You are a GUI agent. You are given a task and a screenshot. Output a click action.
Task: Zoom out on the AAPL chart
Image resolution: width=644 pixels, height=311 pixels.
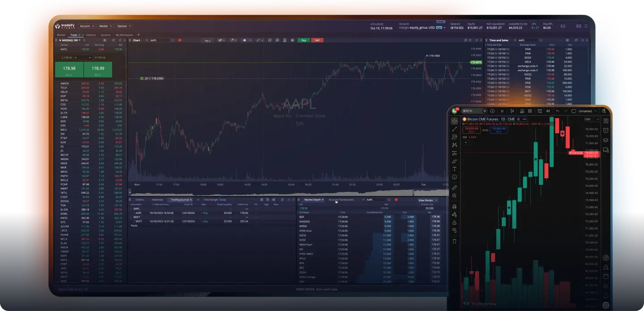270,40
